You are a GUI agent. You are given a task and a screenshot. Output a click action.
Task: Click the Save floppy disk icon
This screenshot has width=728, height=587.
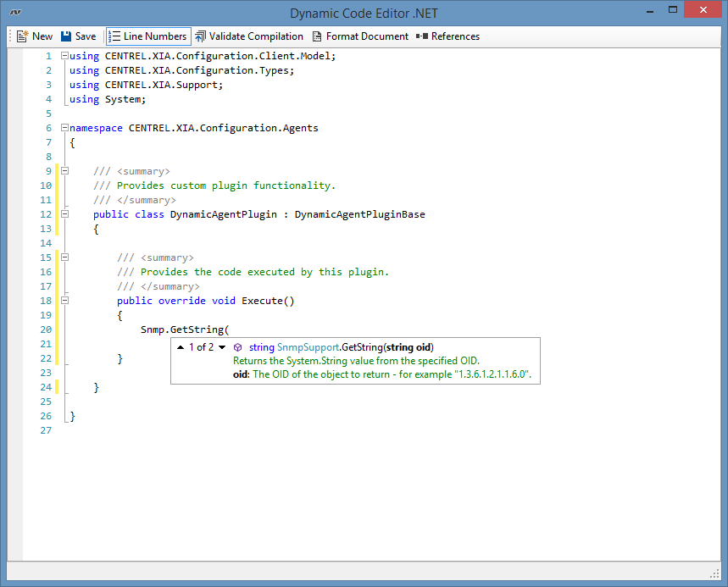coord(66,36)
